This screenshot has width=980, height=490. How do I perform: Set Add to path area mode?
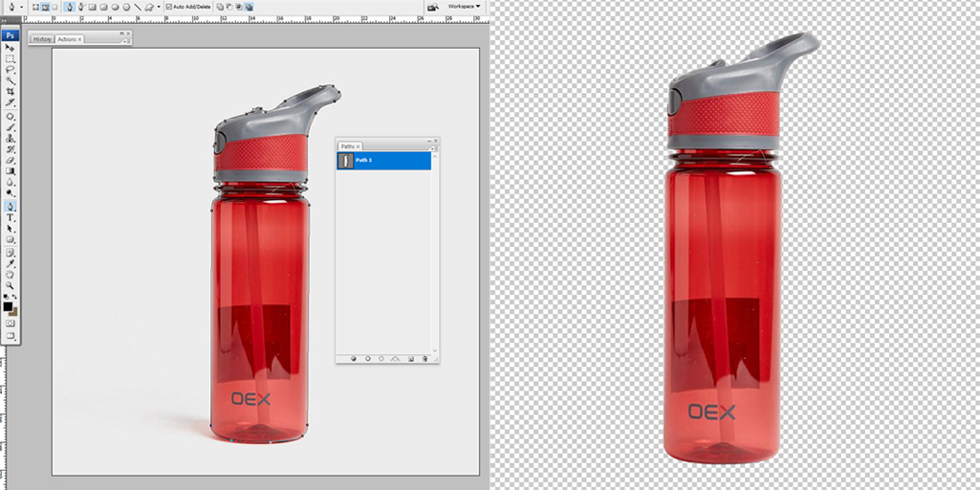220,7
